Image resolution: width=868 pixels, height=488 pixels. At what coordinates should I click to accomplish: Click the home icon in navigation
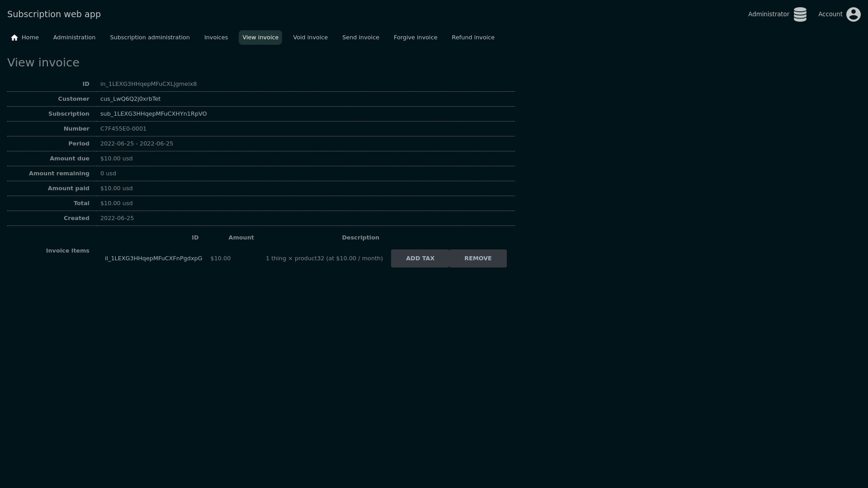click(x=14, y=38)
